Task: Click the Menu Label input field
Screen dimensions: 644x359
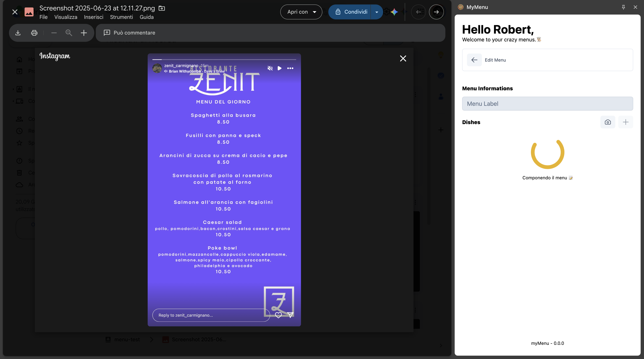Action: click(x=547, y=104)
